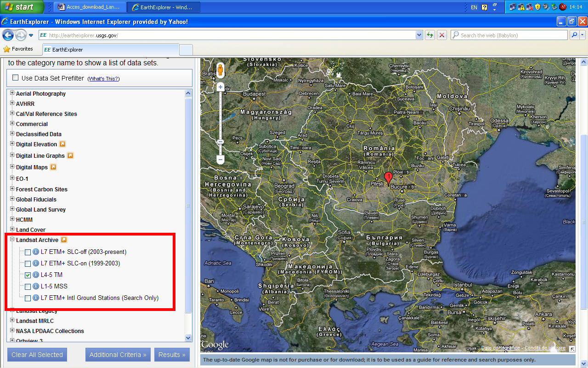Viewport: 588px width, 368px height.
Task: Check L7 ETM+ Intl Ground Stations checkbox
Action: coord(28,298)
